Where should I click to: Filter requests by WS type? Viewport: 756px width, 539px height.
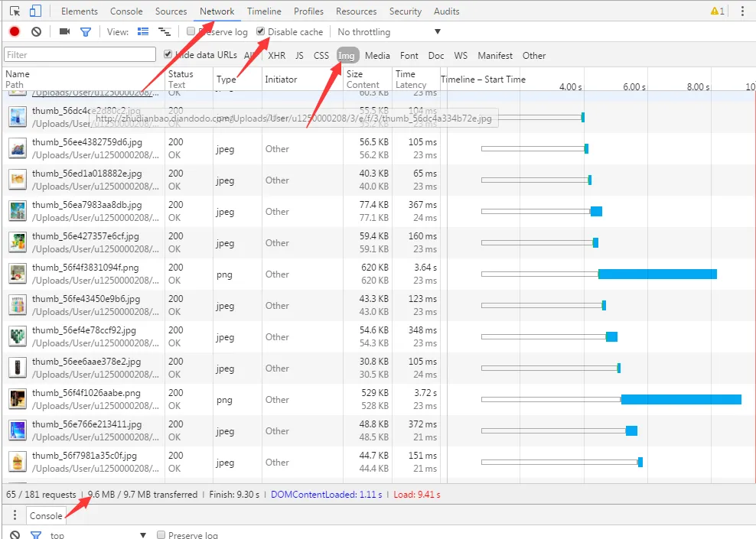tap(461, 55)
